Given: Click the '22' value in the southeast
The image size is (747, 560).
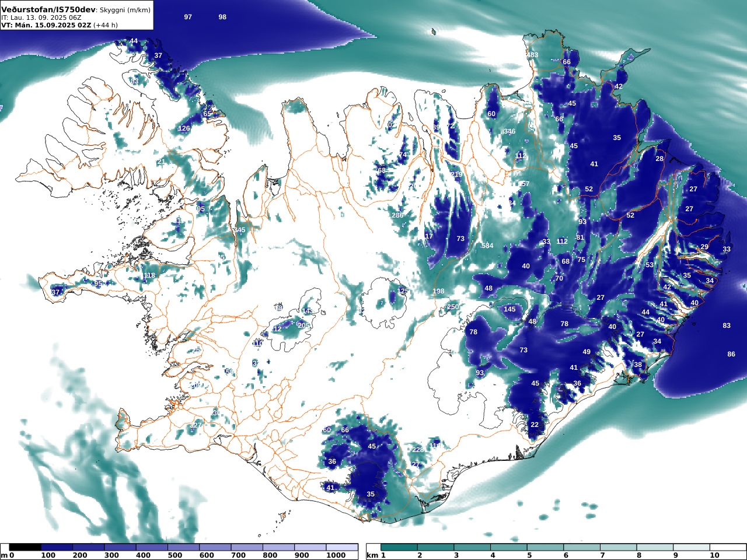Looking at the screenshot, I should (x=535, y=425).
